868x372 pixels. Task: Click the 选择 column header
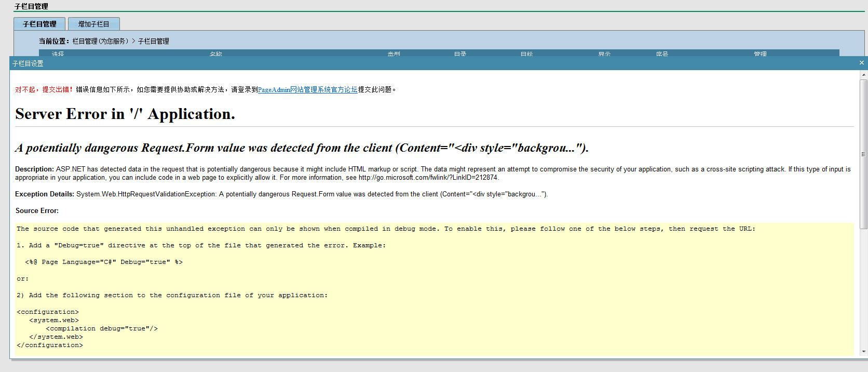[58, 54]
